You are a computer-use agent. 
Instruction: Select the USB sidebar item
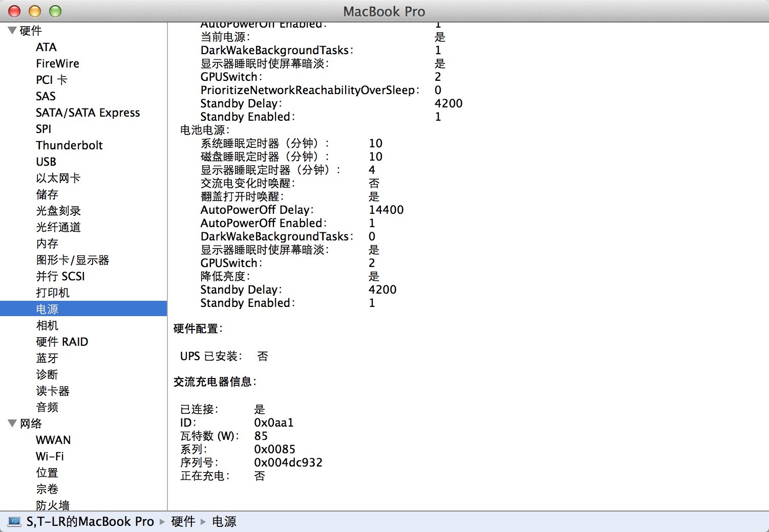point(46,162)
